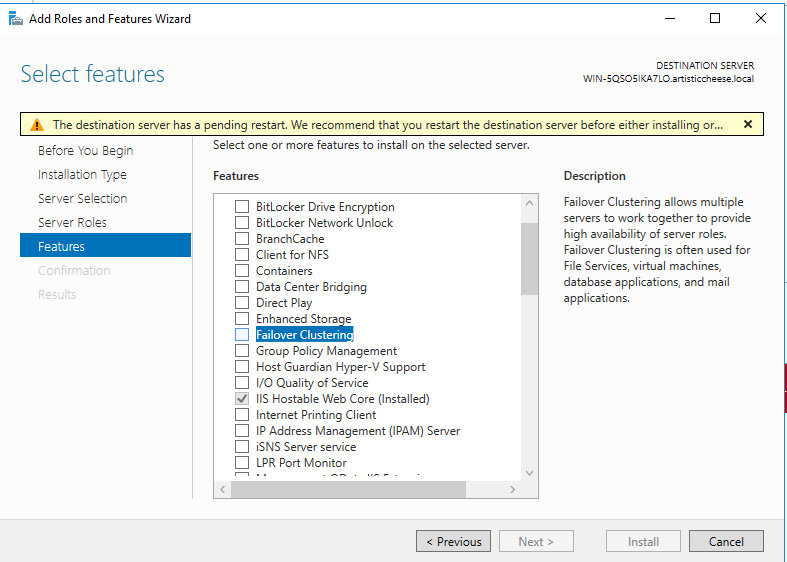Image resolution: width=787 pixels, height=562 pixels.
Task: Check BitLocker Drive Encryption feature
Action: click(242, 207)
